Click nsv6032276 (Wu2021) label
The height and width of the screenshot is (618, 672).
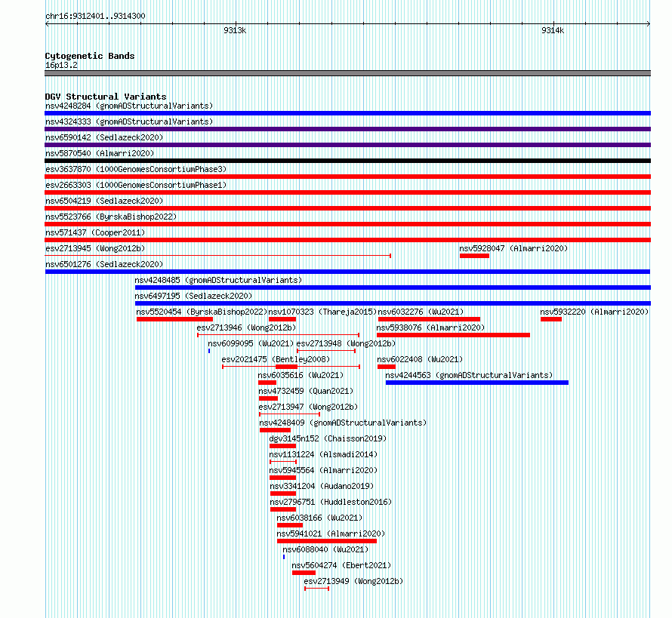[x=421, y=312]
